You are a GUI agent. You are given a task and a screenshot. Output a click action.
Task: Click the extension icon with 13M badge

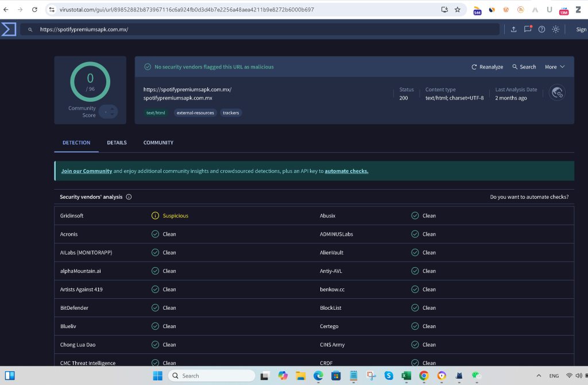[x=564, y=10]
